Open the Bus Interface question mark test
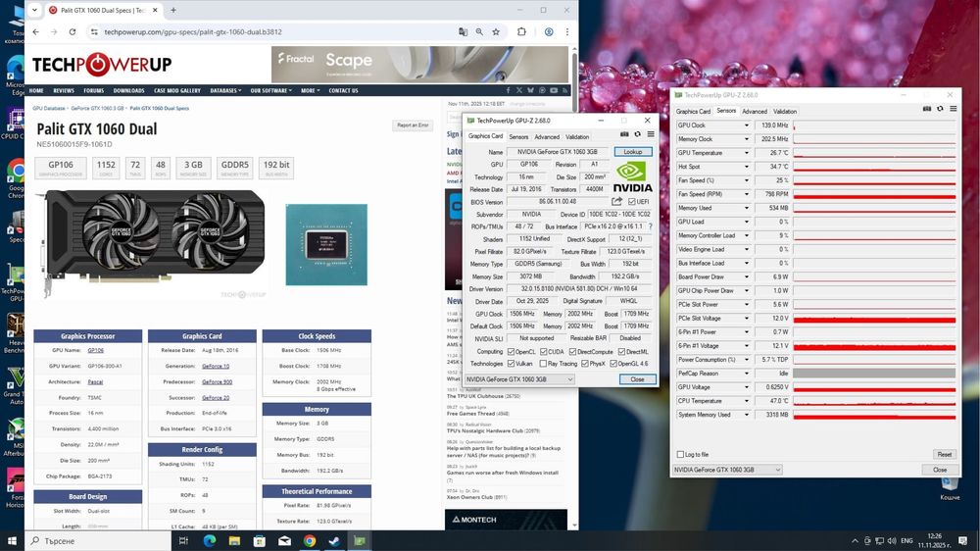The image size is (980, 551). click(650, 226)
